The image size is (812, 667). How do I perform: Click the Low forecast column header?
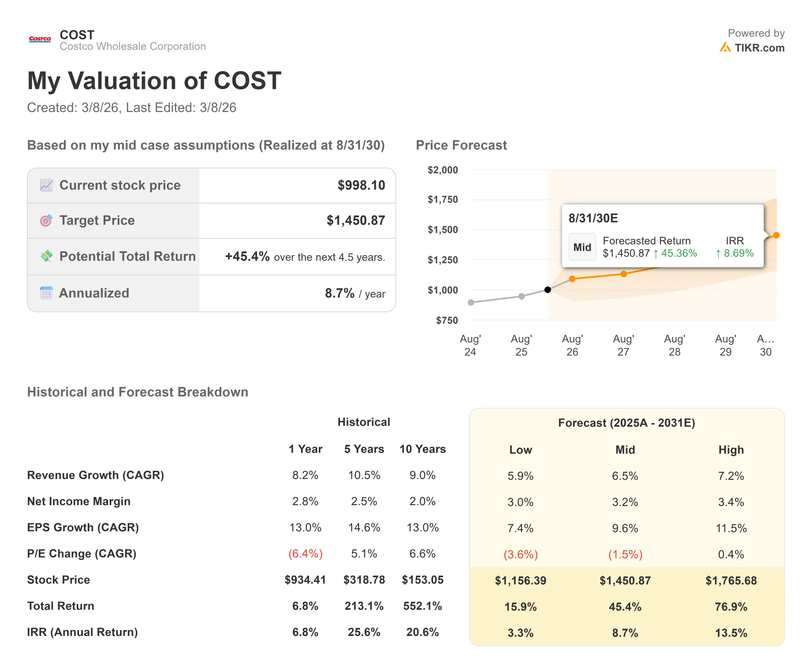point(521,450)
